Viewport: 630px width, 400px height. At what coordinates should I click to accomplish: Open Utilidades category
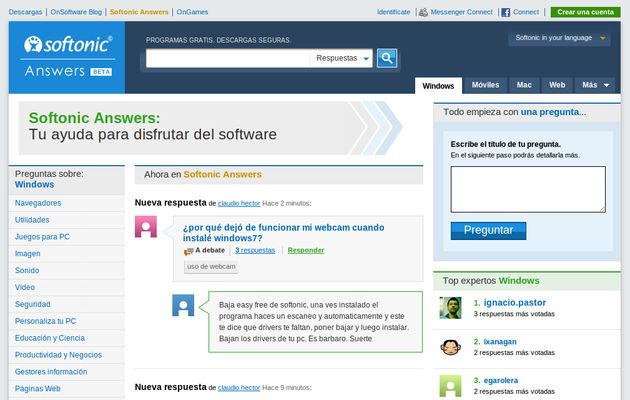(32, 220)
